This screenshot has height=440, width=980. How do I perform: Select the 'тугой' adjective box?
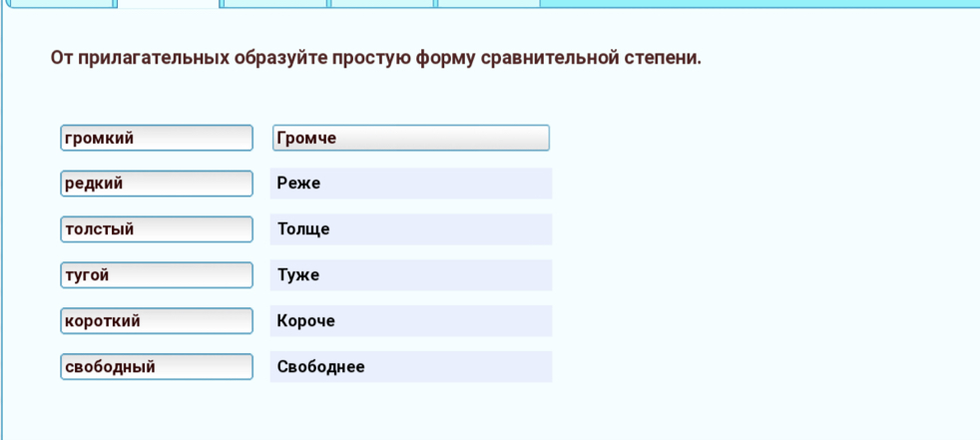157,275
